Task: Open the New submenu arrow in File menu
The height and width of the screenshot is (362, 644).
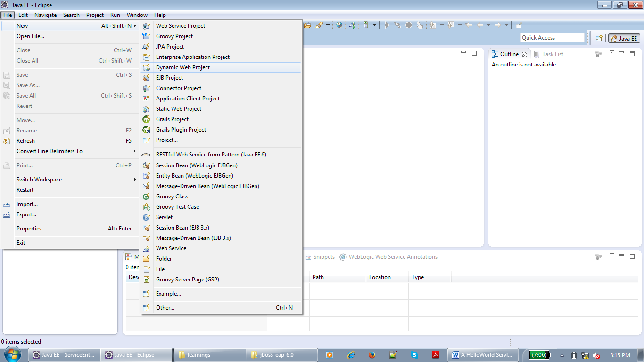Action: coord(135,26)
